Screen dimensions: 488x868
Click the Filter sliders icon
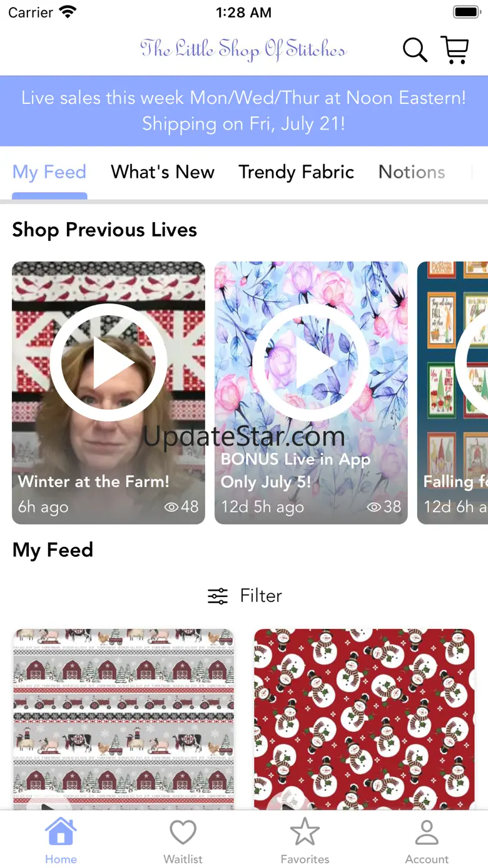click(218, 596)
